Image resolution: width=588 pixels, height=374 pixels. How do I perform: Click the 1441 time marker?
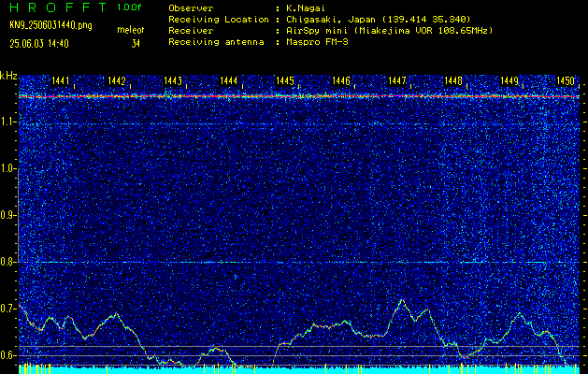tap(61, 80)
